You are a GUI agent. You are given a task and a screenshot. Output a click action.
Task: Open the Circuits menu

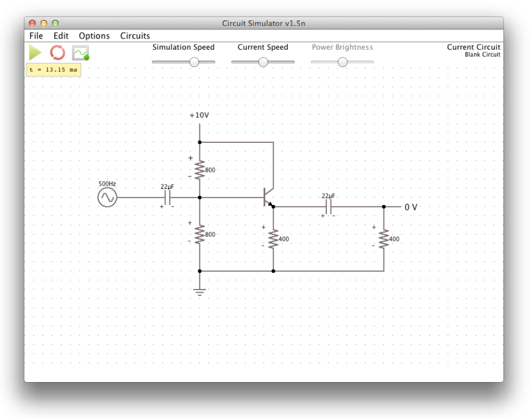pos(135,36)
